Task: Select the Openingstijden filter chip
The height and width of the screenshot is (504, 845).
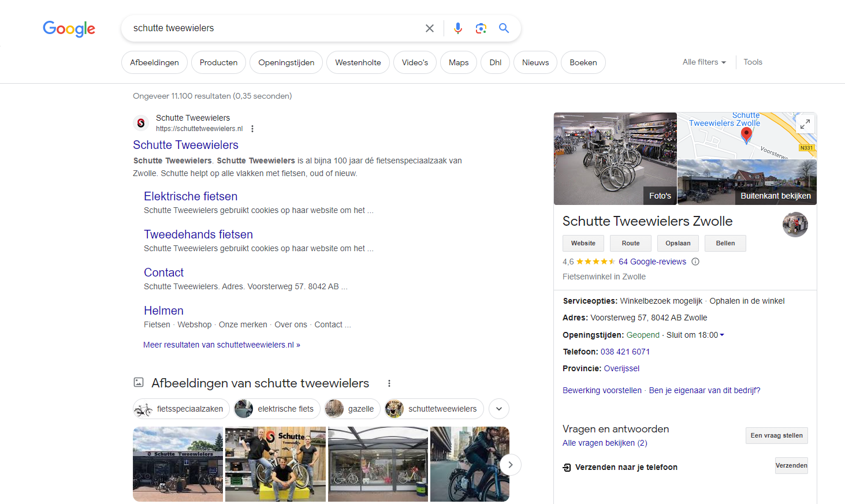Action: [286, 62]
